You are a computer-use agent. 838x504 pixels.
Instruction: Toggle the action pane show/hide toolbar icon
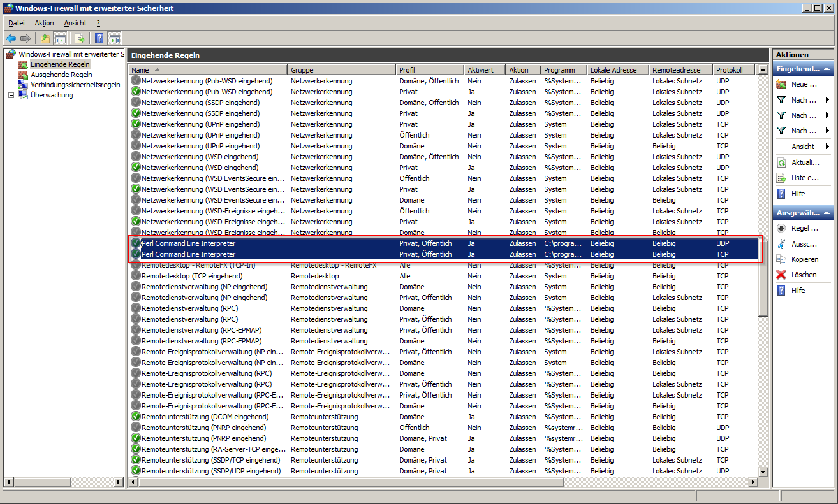[114, 38]
